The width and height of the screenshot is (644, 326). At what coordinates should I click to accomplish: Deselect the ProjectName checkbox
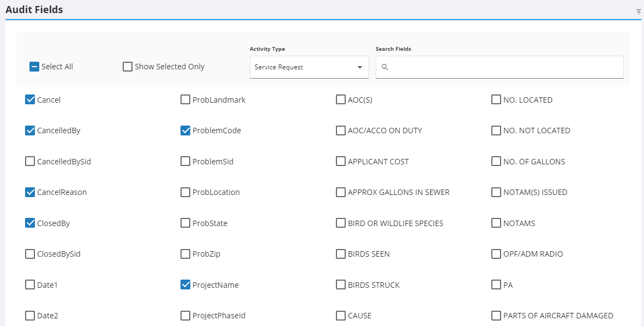[x=185, y=285]
